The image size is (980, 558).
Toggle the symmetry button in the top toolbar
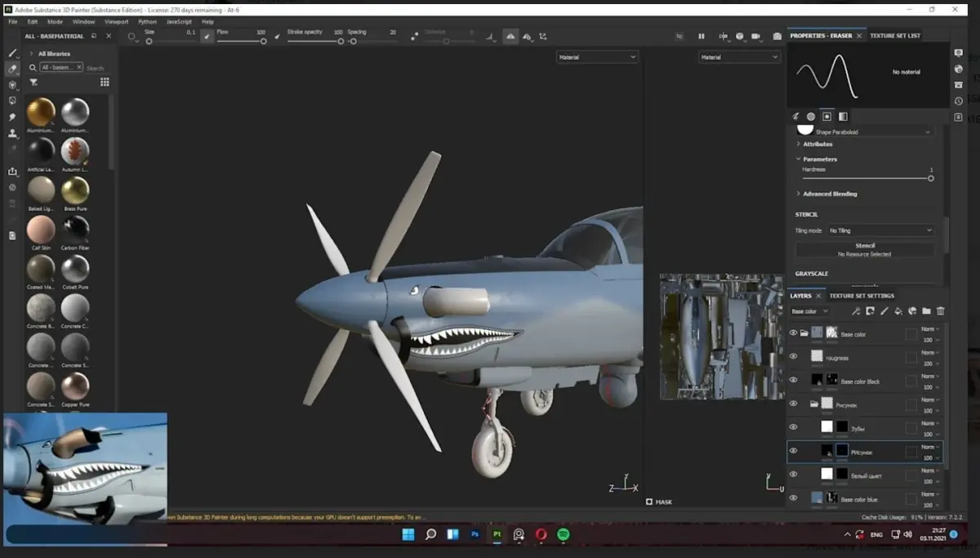510,37
